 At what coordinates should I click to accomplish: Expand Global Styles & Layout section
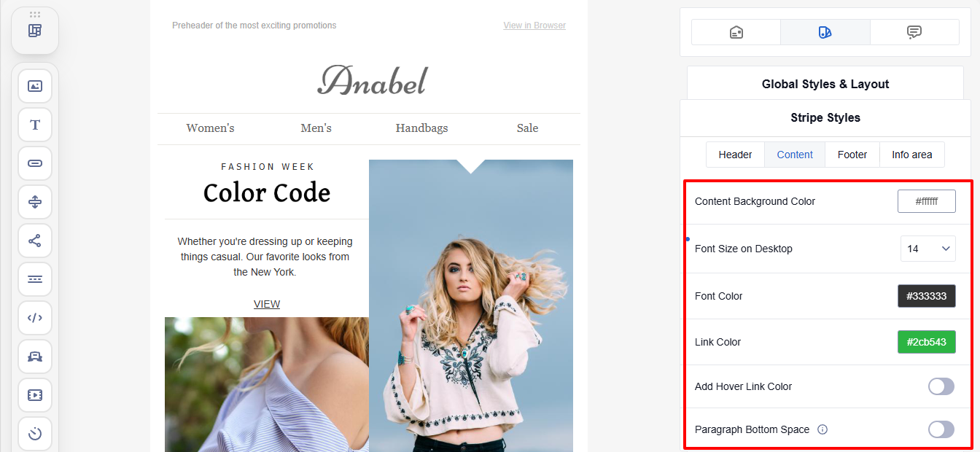825,84
